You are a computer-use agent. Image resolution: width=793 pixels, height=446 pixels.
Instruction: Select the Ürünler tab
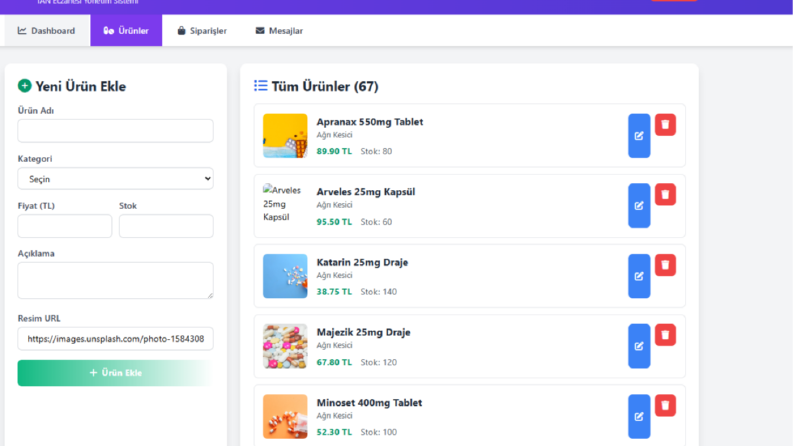coord(126,30)
